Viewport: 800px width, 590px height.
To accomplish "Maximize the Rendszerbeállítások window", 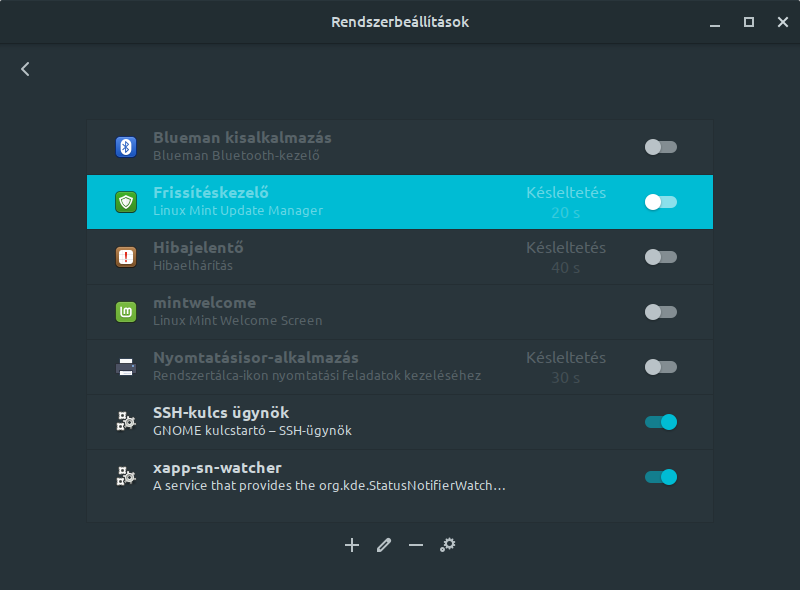I will point(748,22).
